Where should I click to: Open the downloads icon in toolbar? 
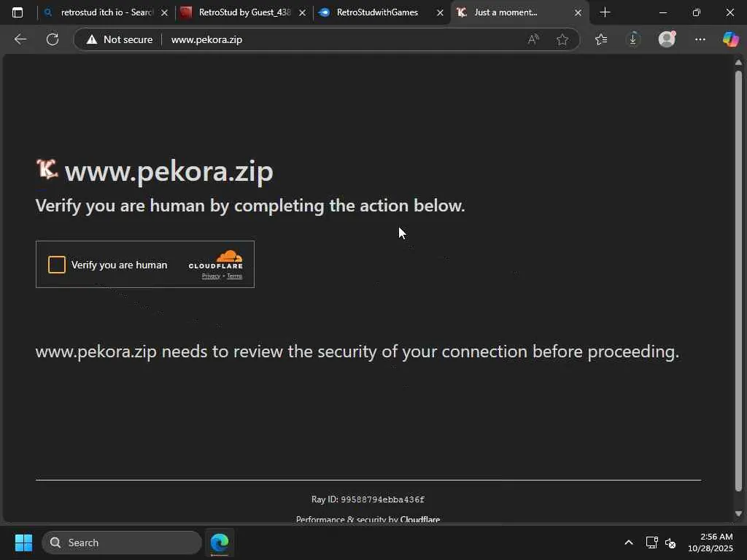click(633, 39)
